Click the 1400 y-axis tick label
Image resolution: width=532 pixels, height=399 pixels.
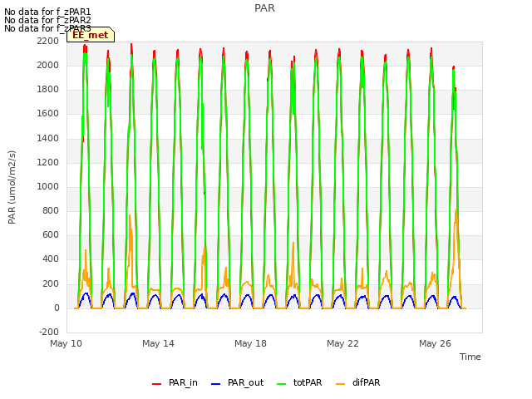coord(48,138)
